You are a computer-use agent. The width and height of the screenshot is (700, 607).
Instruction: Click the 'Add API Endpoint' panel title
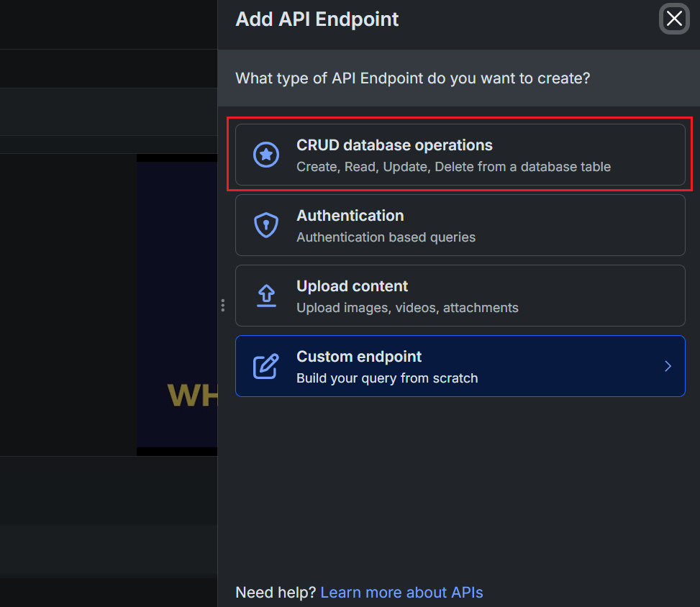pos(317,19)
